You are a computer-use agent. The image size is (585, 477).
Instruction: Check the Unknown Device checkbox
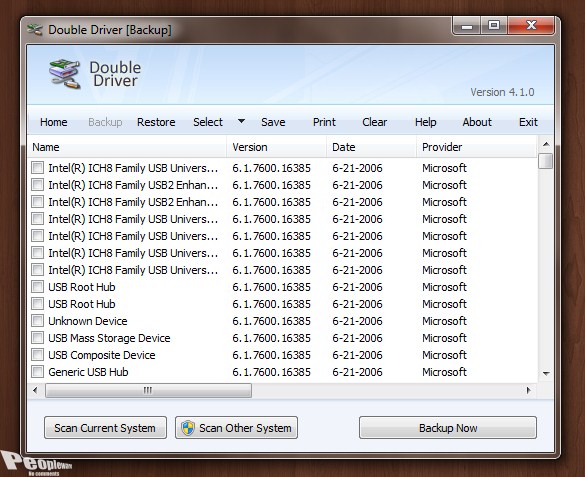(x=37, y=320)
